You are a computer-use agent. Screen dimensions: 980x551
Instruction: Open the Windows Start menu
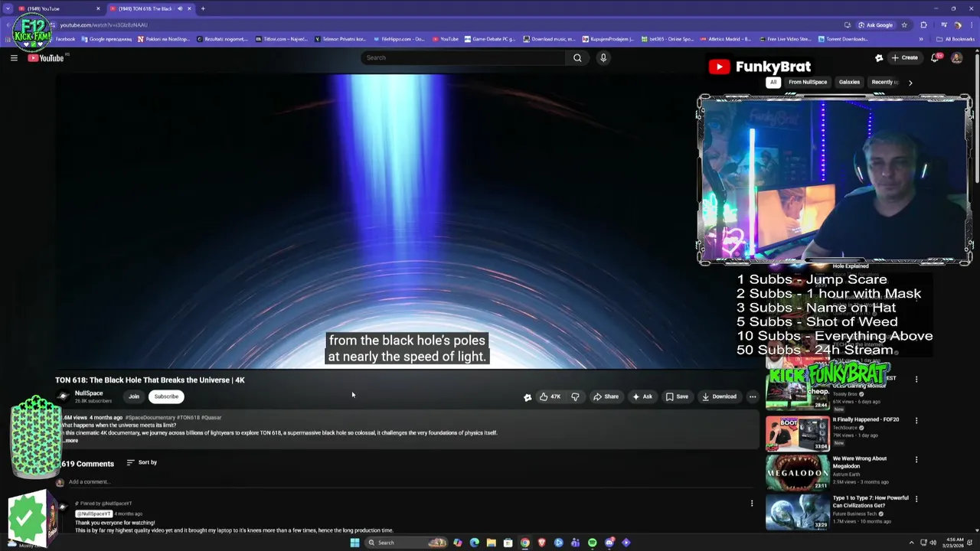(354, 543)
